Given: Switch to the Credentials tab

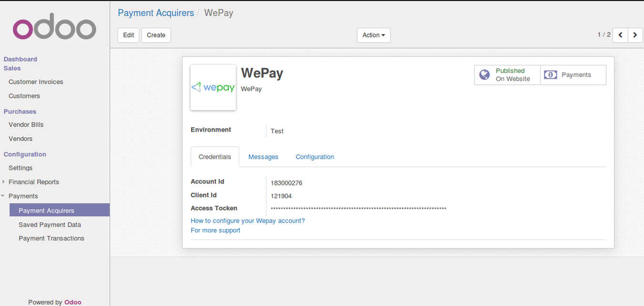Looking at the screenshot, I should coord(215,157).
